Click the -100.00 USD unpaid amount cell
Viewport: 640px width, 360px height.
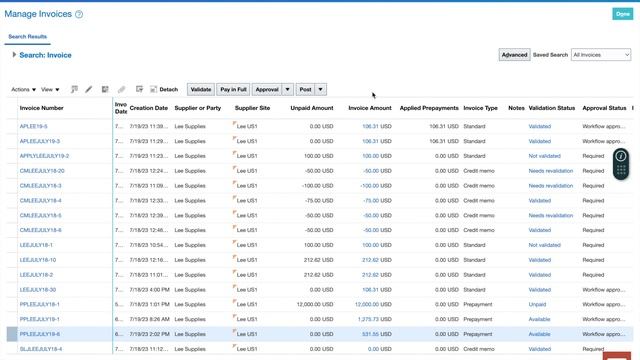click(x=318, y=186)
